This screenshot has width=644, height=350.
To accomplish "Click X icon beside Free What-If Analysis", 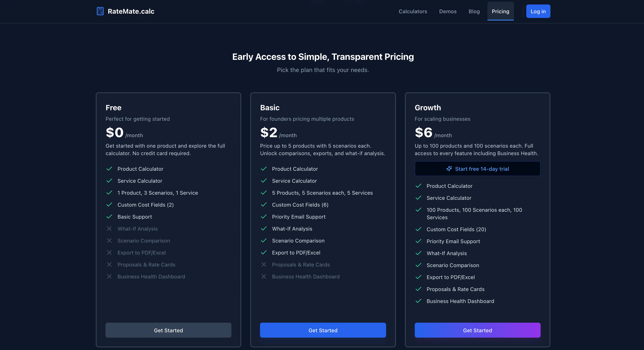I will tap(109, 228).
